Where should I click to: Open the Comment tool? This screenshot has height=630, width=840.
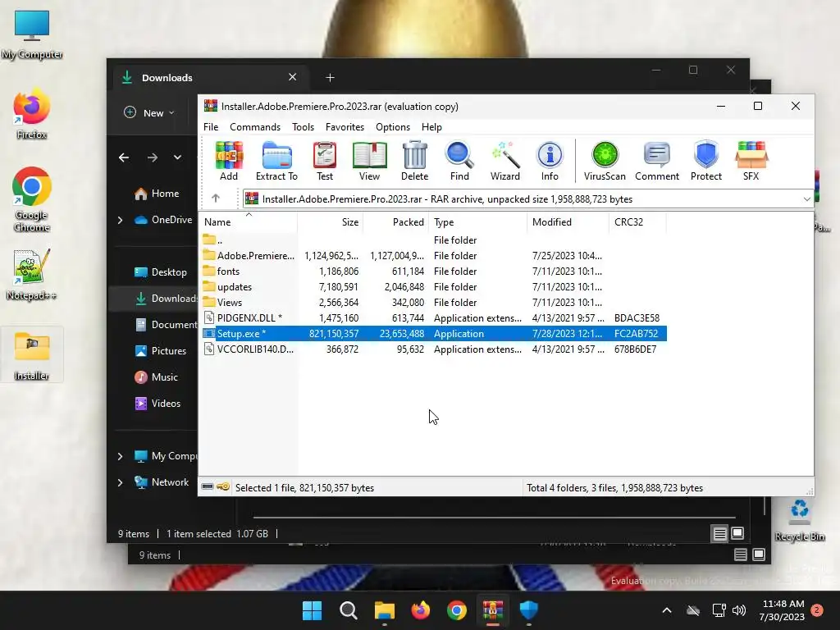[657, 161]
